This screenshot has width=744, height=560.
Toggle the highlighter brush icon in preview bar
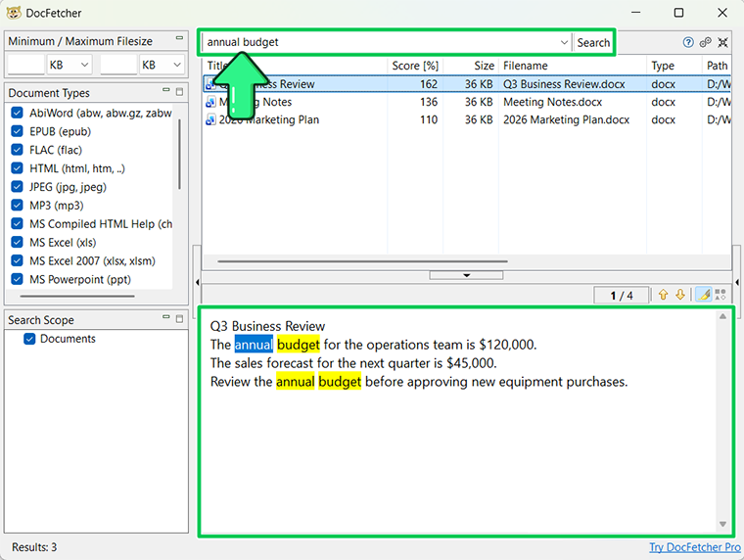tap(704, 295)
